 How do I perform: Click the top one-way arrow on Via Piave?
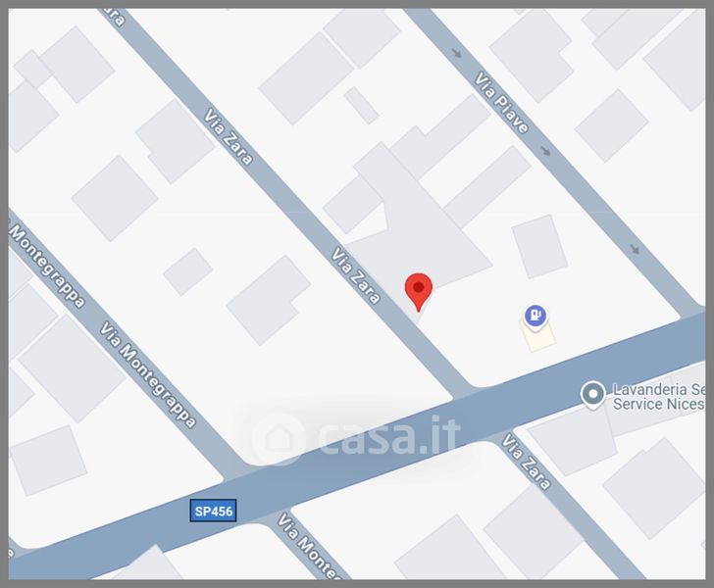(x=457, y=53)
